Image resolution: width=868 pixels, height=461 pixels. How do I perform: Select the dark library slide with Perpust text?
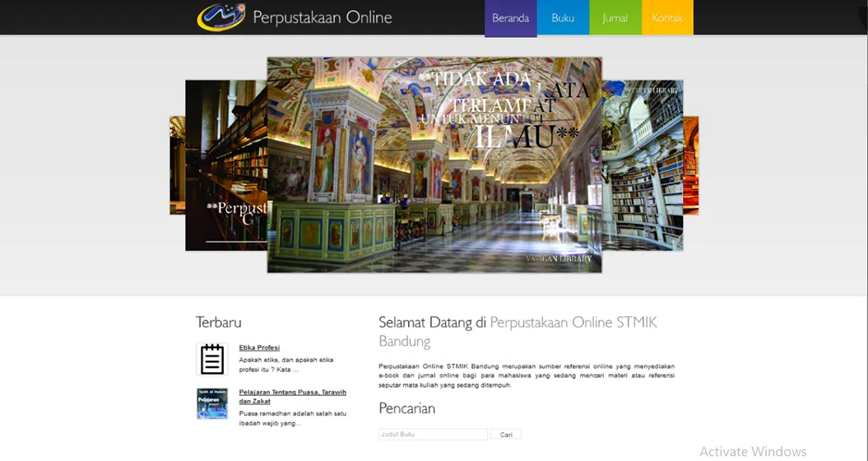226,165
